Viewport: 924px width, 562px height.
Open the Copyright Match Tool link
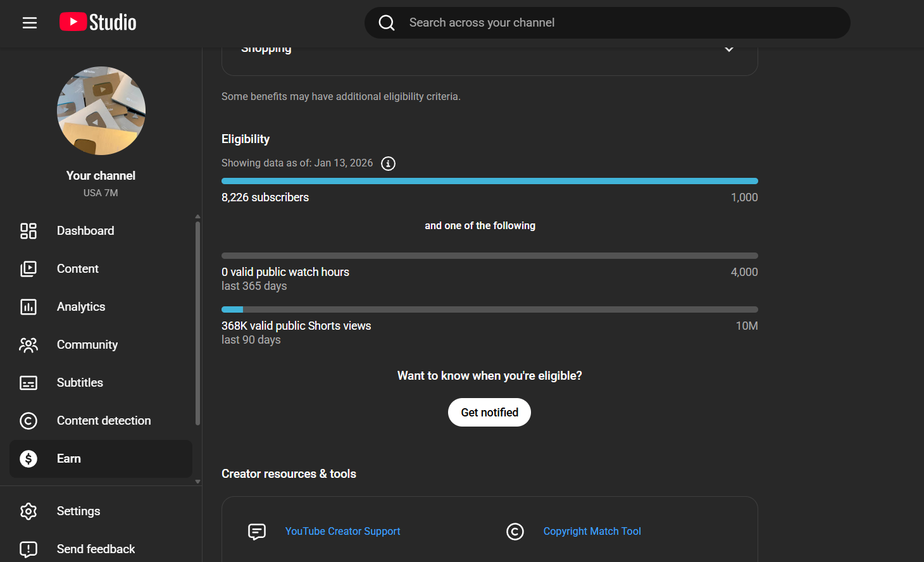coord(592,532)
